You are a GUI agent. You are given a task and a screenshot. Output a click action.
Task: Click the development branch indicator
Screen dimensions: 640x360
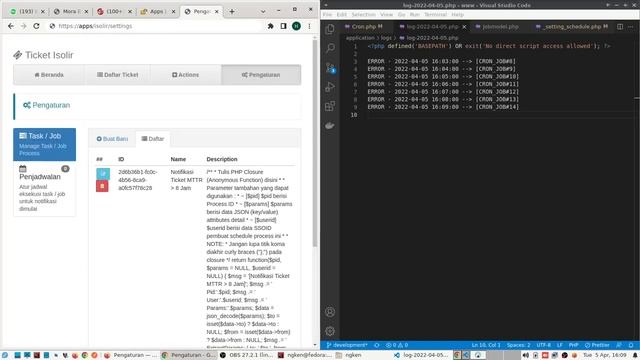click(x=347, y=345)
